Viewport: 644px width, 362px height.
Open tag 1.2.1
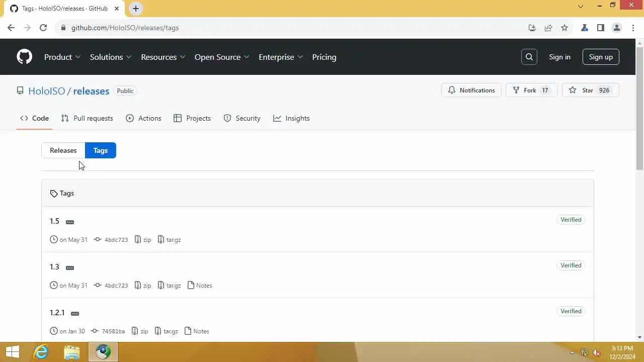pos(57,313)
